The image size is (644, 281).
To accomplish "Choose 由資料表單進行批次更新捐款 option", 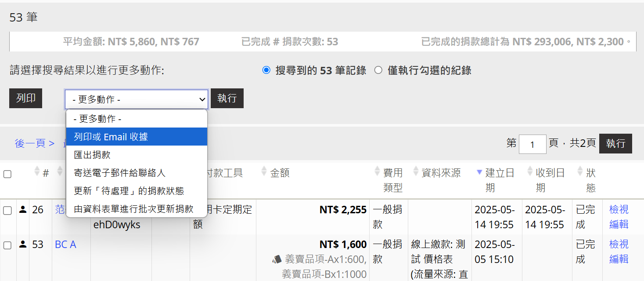I will coord(133,209).
